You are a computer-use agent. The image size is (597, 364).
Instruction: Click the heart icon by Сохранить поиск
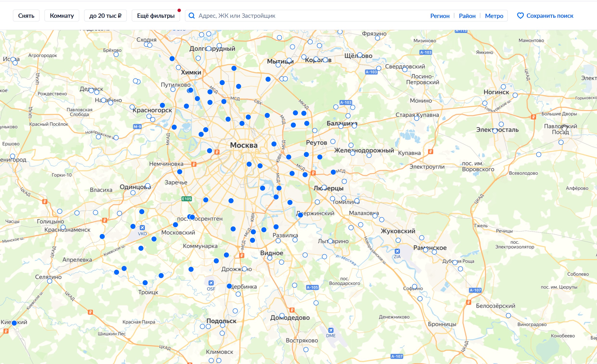coord(520,16)
